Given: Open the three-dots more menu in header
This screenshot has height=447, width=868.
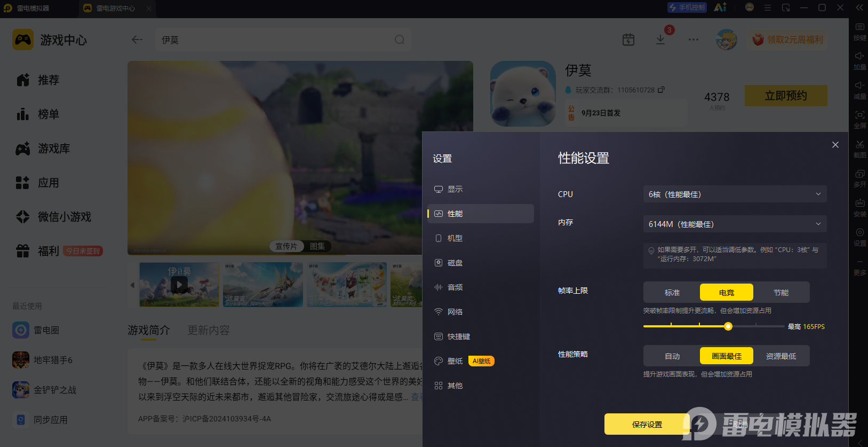Looking at the screenshot, I should point(694,40).
